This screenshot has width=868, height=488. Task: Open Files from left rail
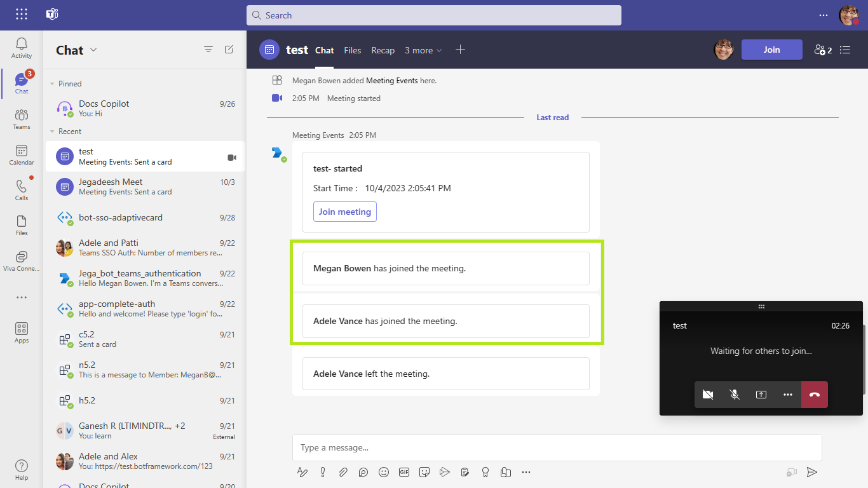point(22,226)
